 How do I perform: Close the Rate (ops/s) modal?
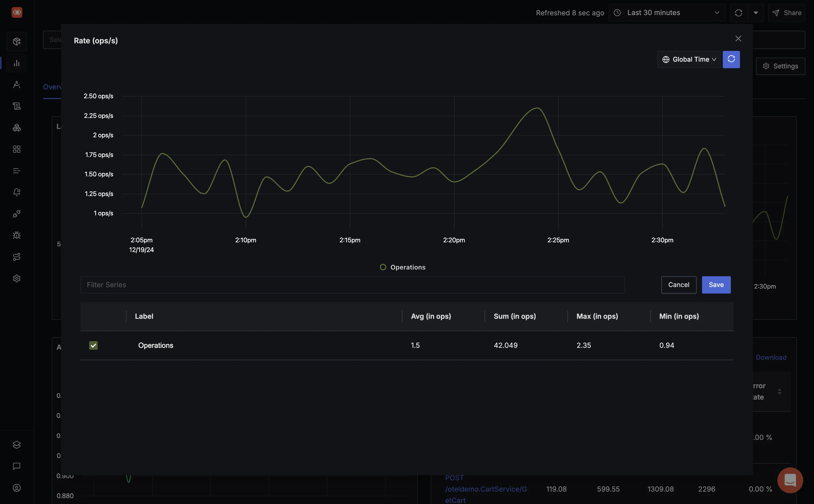point(738,39)
